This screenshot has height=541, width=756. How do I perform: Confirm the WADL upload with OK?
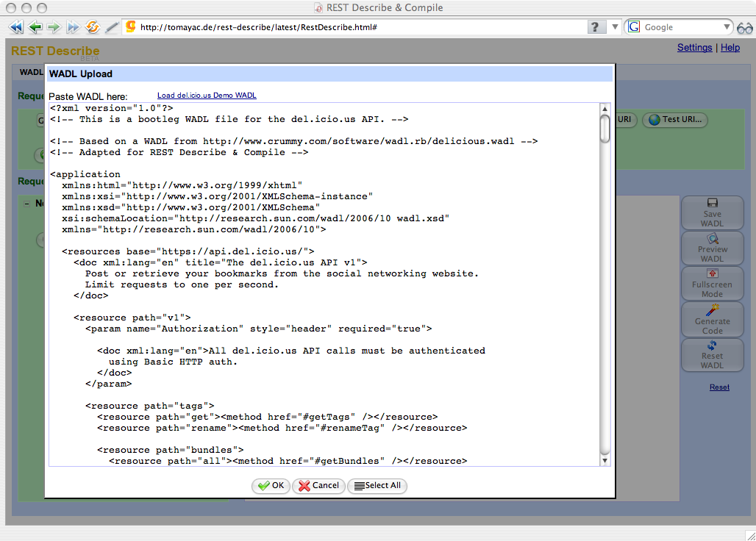coord(271,486)
